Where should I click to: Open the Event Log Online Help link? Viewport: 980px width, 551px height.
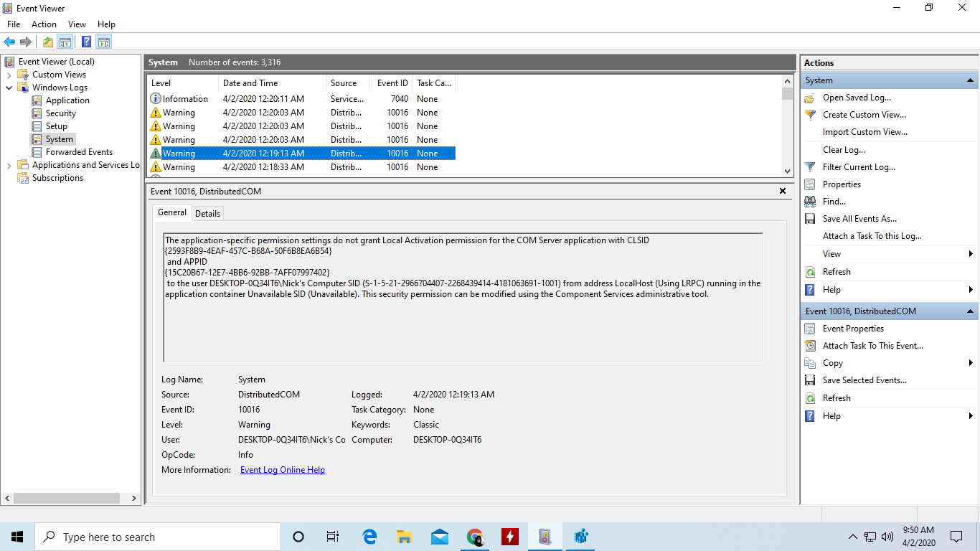(x=283, y=470)
